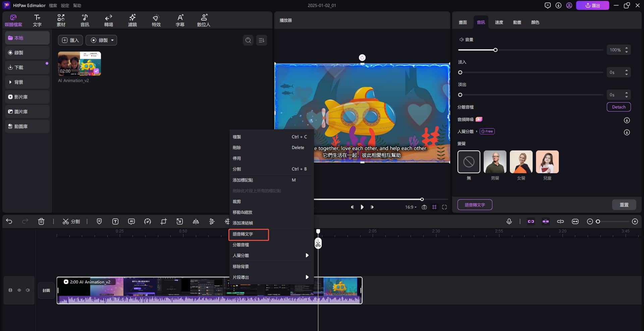Viewport: 644px width, 331px height.
Task: Open the 16:9 aspect ratio dropdown
Action: click(411, 207)
